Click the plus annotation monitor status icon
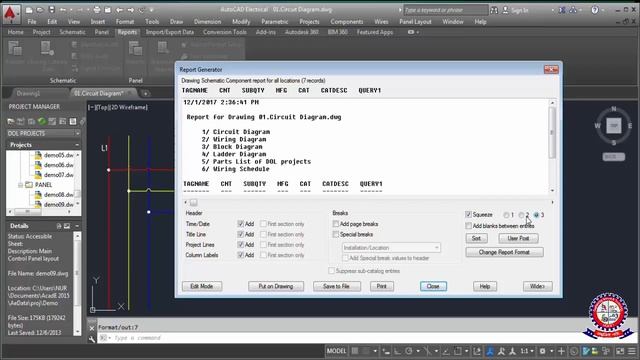 (x=561, y=351)
